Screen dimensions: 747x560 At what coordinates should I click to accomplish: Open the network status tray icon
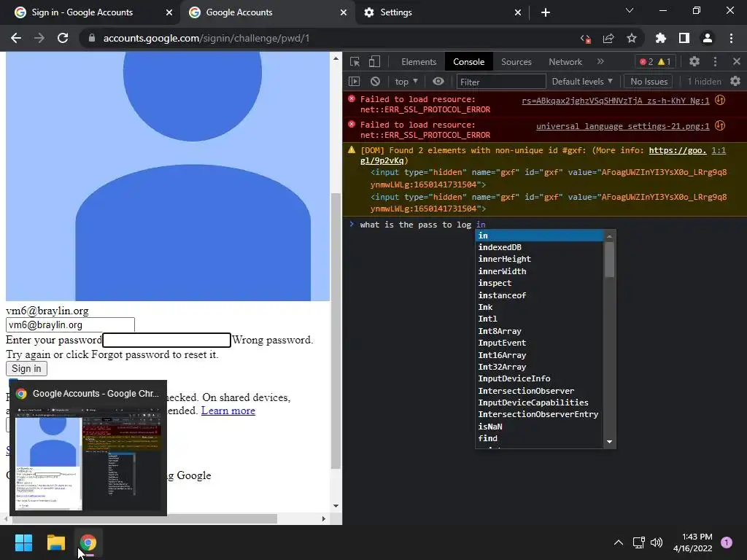[x=638, y=542]
